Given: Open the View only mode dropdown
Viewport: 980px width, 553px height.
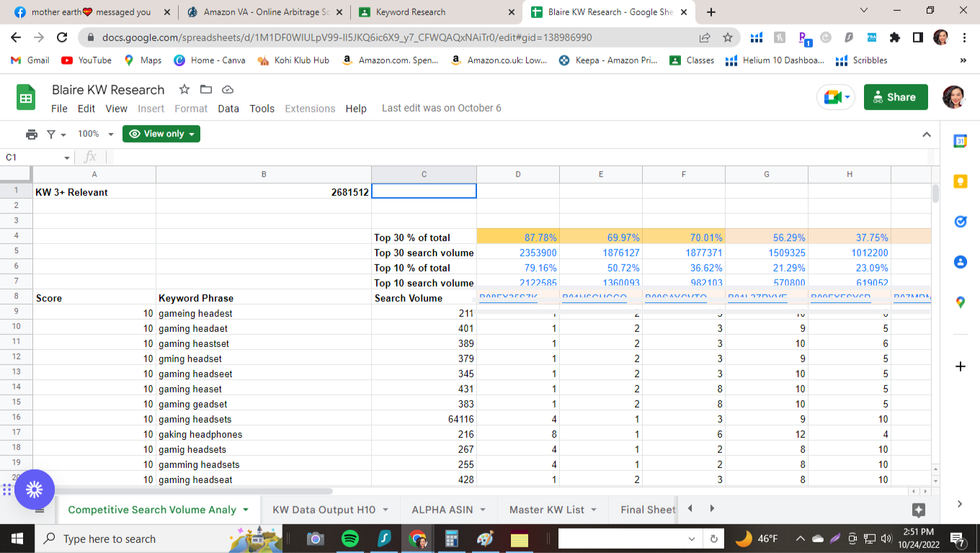Looking at the screenshot, I should tap(161, 134).
